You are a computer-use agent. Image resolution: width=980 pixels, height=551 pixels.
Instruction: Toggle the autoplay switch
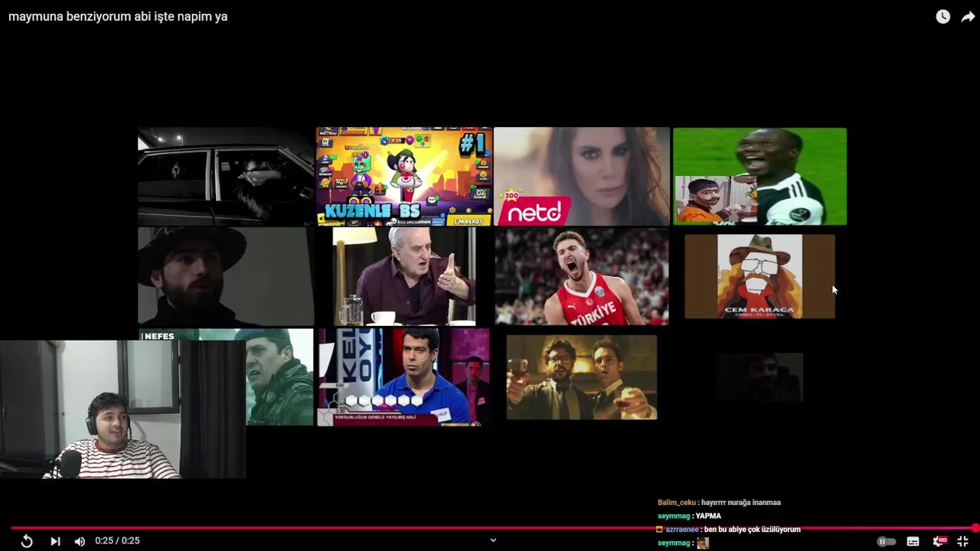(x=886, y=541)
